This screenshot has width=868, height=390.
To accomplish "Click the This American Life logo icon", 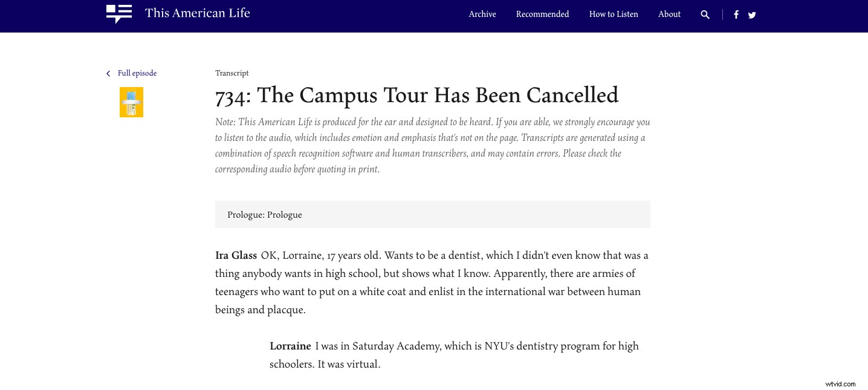I will click(x=119, y=13).
